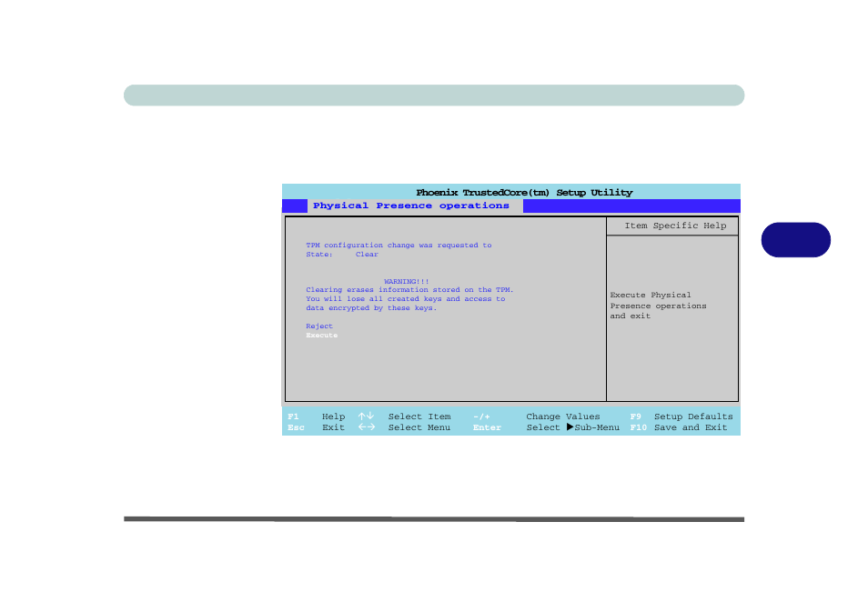Click the F1 Help key hint
This screenshot has height=612, width=868.
click(316, 416)
